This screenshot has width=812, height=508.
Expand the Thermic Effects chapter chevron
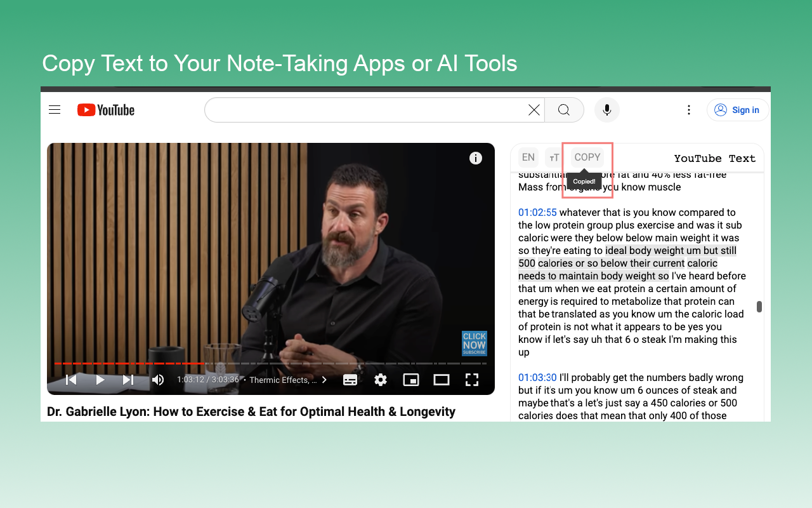pyautogui.click(x=324, y=379)
